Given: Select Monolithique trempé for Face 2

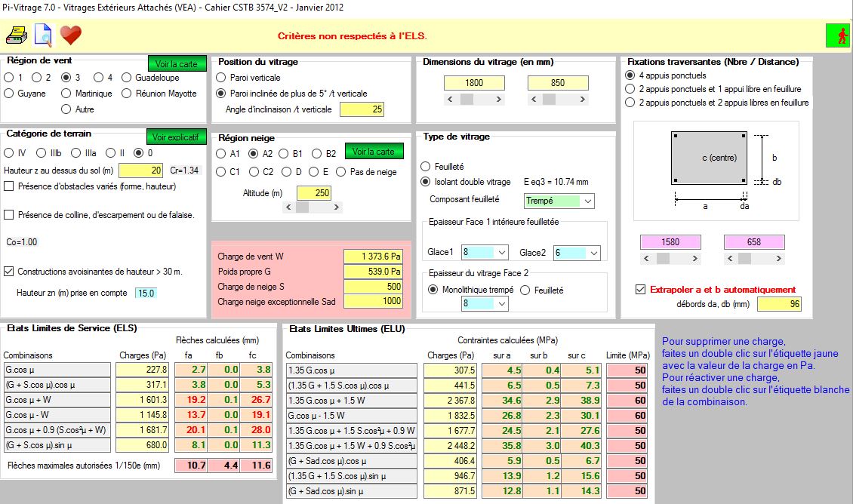Looking at the screenshot, I should coord(433,290).
